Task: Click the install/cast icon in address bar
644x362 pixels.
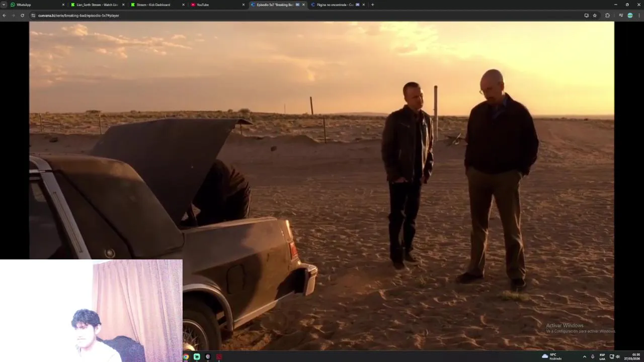Action: coord(586,16)
